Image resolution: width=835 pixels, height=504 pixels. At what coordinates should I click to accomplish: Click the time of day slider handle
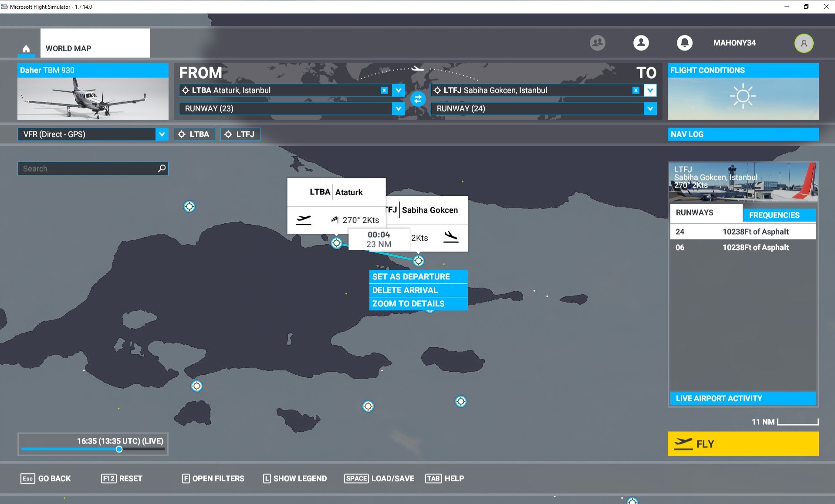[x=119, y=449]
